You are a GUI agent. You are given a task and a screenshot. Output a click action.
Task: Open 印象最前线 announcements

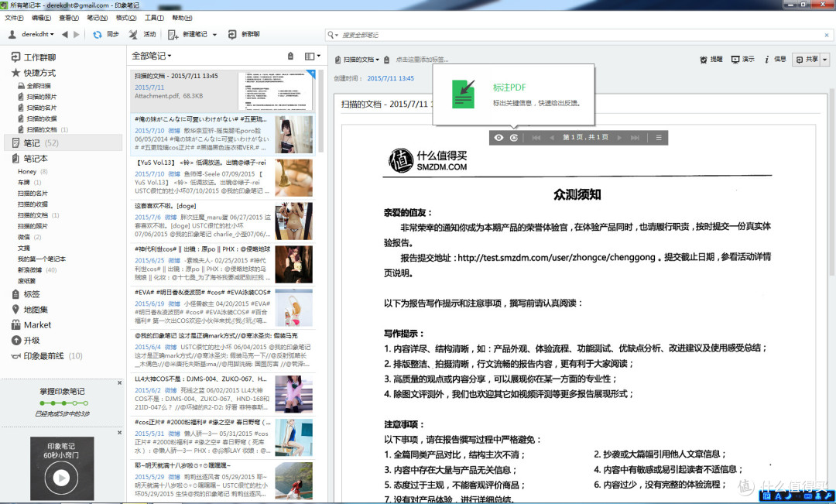(46, 355)
